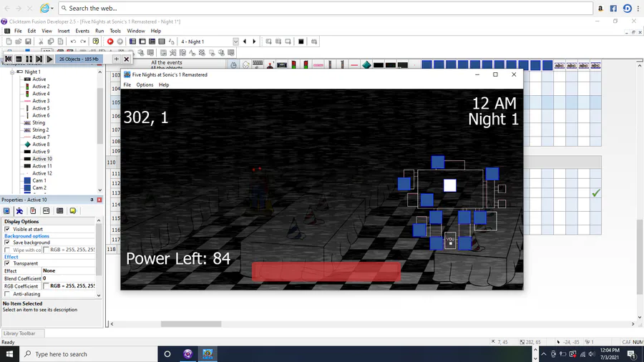Viewport: 644px width, 362px height.
Task: Click the black Stop square in toolbar
Action: [x=301, y=41]
